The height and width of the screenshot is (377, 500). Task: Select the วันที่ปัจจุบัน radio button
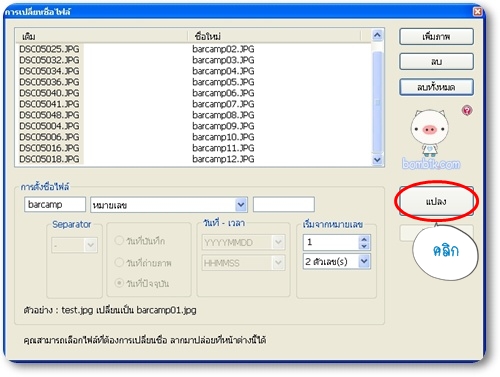click(119, 283)
